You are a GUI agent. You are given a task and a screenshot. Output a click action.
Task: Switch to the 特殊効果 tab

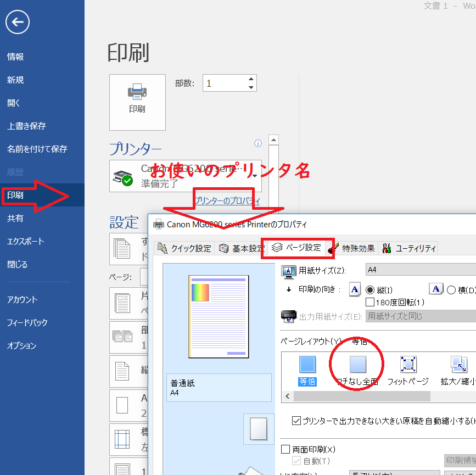352,248
